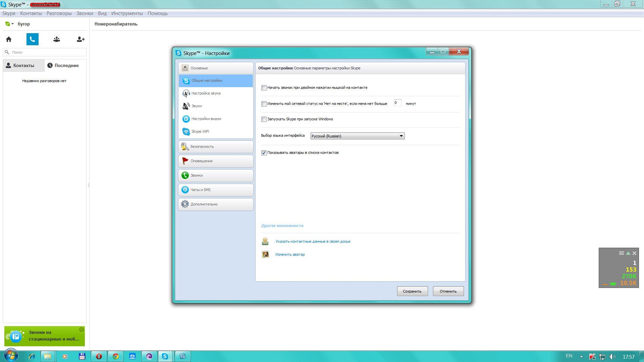This screenshot has width=644, height=362.
Task: Open Opera browser from taskbar
Action: (x=99, y=356)
